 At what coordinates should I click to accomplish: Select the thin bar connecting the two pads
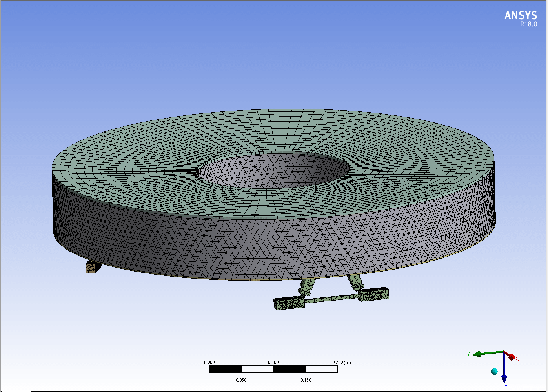pos(331,299)
